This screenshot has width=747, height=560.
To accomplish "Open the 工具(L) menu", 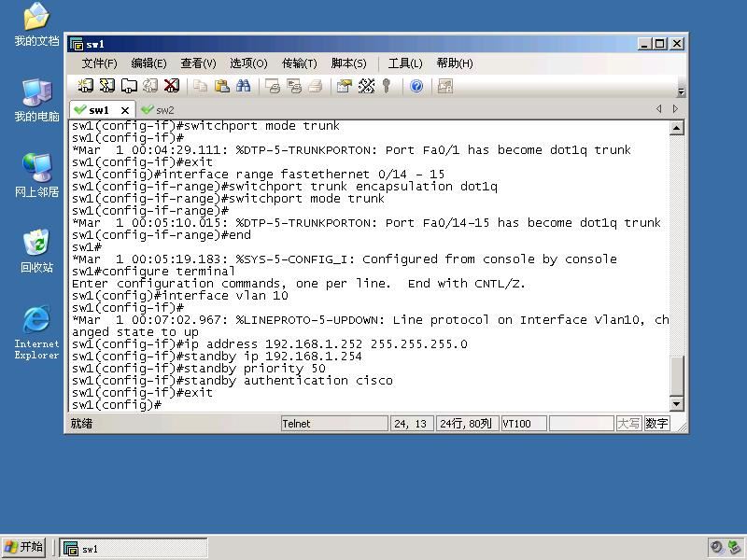I will click(405, 63).
